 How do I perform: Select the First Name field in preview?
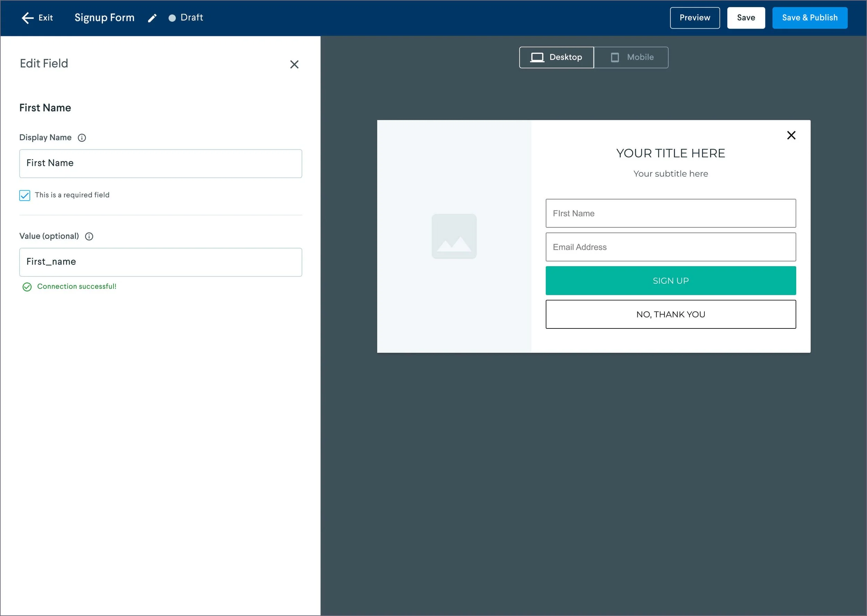[x=670, y=213]
